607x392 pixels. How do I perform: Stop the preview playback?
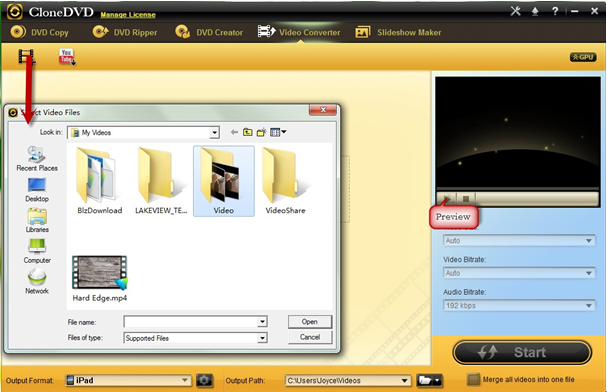coord(466,199)
